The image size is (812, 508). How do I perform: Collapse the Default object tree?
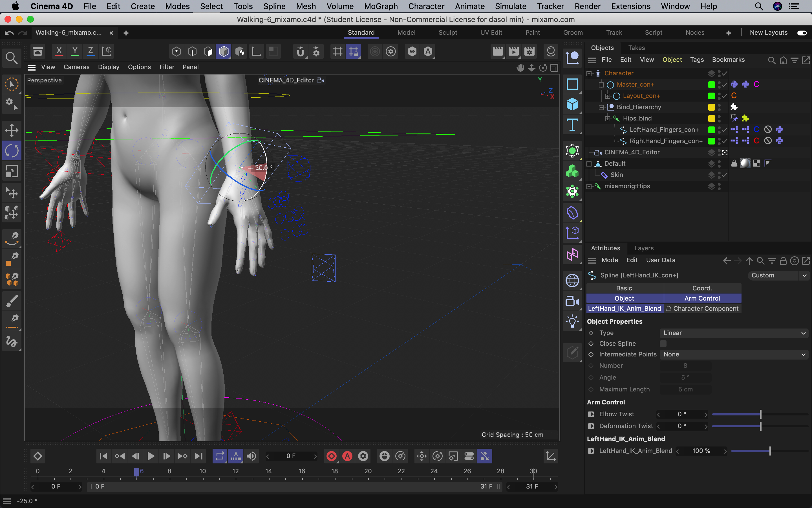589,164
